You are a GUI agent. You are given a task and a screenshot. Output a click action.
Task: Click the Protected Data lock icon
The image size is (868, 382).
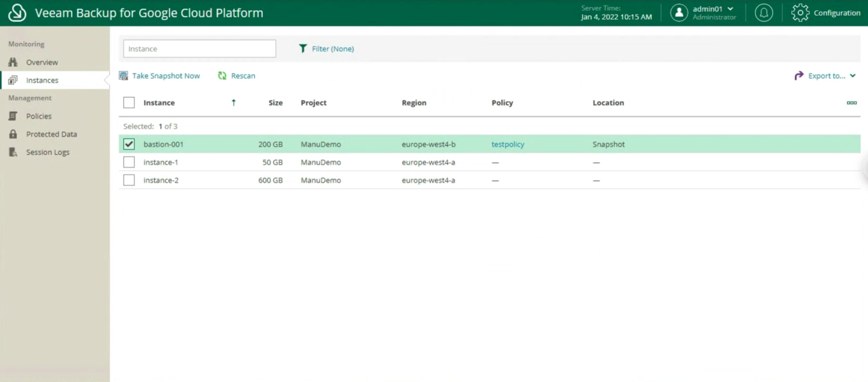coord(13,134)
